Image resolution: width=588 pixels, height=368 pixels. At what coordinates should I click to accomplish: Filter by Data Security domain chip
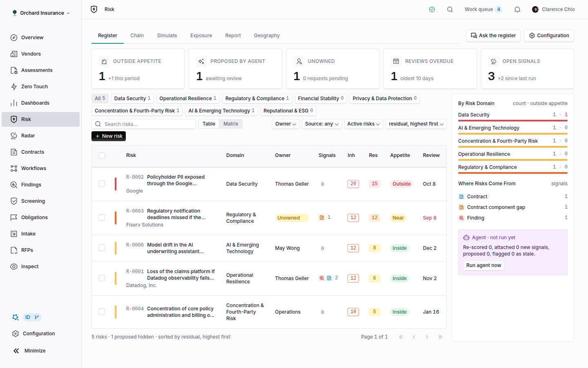click(132, 99)
